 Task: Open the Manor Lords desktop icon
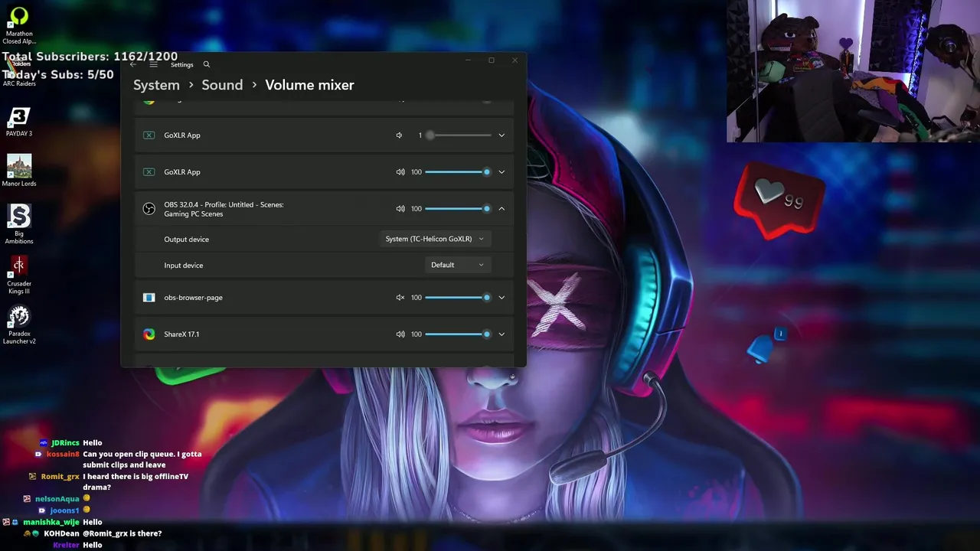click(x=19, y=171)
